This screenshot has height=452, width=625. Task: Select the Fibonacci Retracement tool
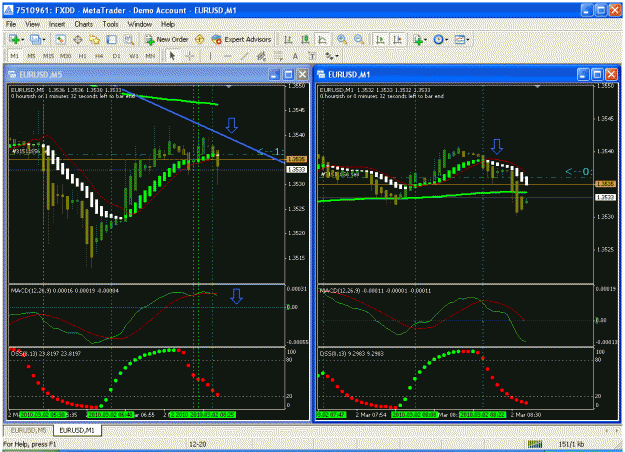(278, 56)
